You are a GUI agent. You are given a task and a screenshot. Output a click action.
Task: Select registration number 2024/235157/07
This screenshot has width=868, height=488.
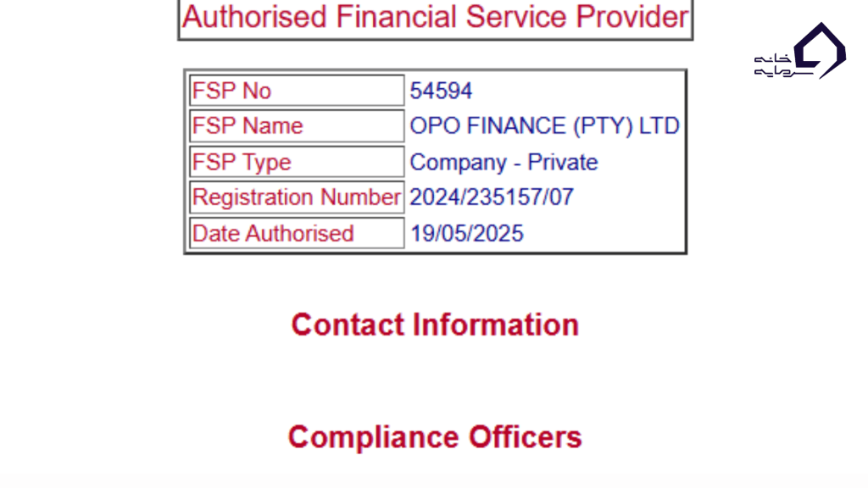tap(492, 197)
